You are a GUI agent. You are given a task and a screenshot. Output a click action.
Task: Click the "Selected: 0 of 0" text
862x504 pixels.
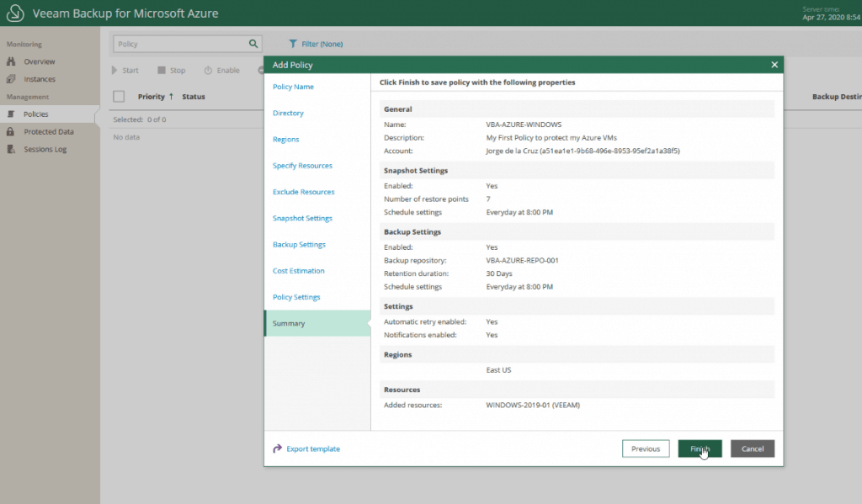pyautogui.click(x=140, y=119)
